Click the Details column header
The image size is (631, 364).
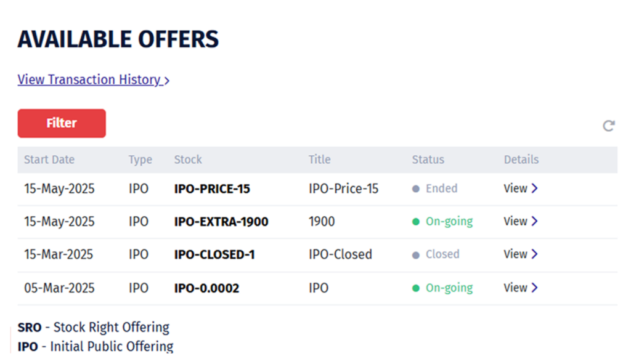[521, 160]
